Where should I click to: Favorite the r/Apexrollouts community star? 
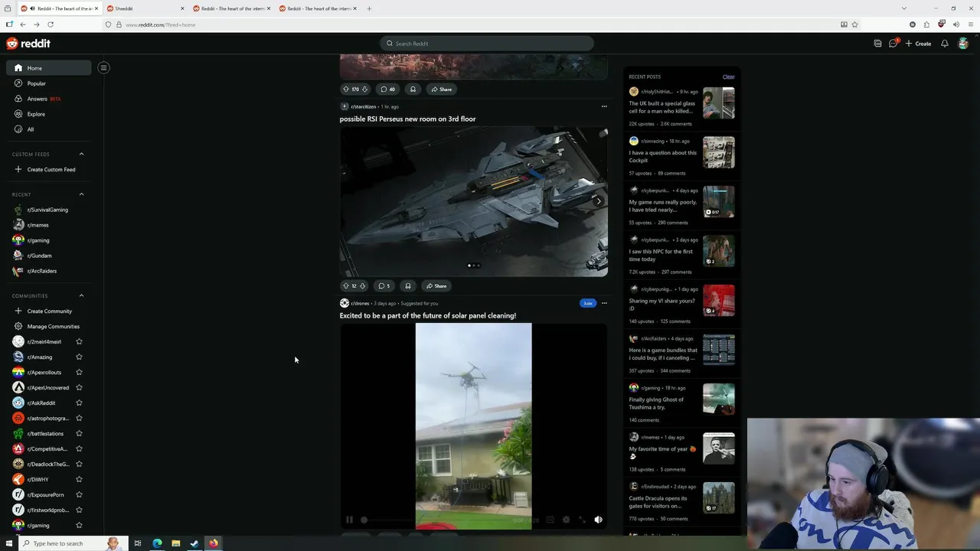[x=79, y=372]
